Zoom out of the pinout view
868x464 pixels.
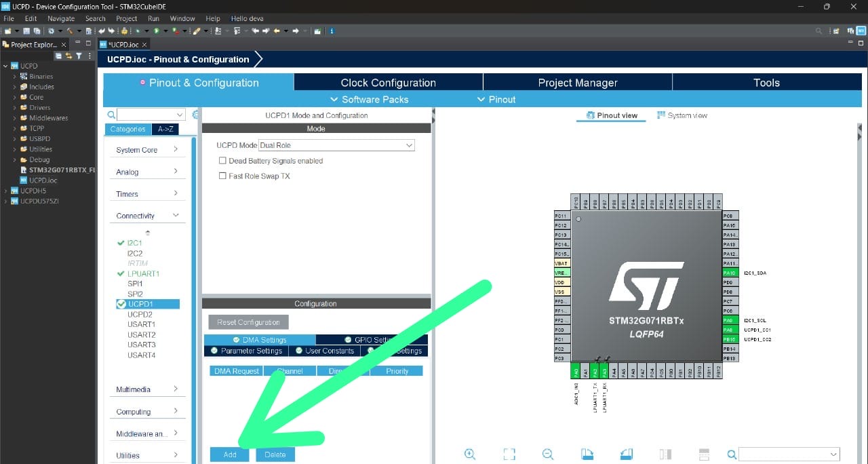point(548,455)
